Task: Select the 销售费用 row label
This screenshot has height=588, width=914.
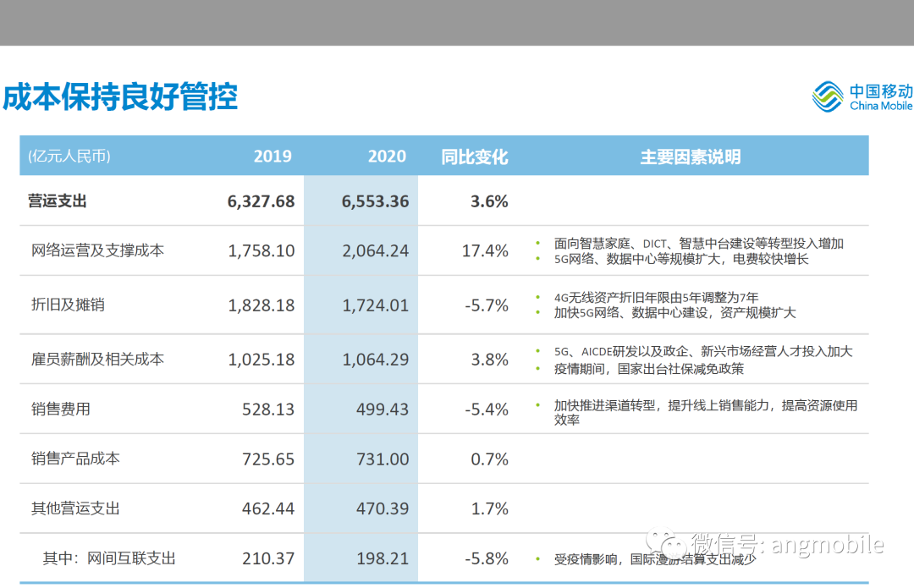Action: [x=61, y=409]
